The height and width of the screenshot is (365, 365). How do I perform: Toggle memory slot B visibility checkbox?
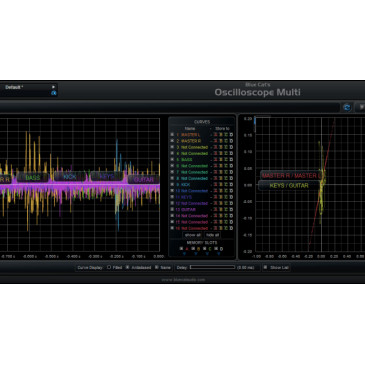pos(193,248)
